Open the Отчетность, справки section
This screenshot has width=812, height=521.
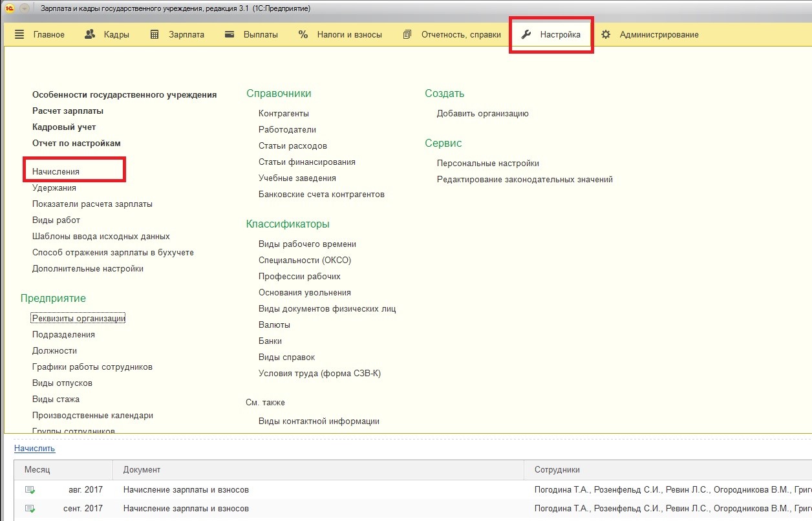tap(461, 35)
